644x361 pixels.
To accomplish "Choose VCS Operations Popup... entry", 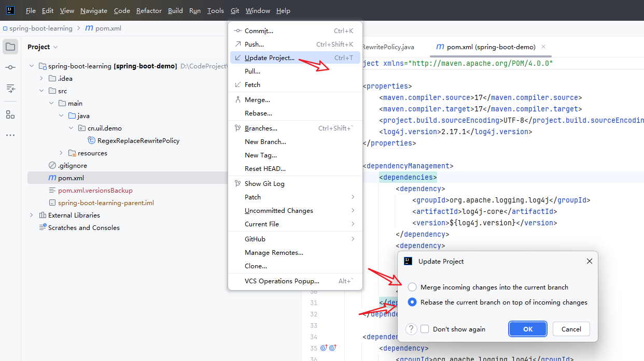I will tap(295, 281).
